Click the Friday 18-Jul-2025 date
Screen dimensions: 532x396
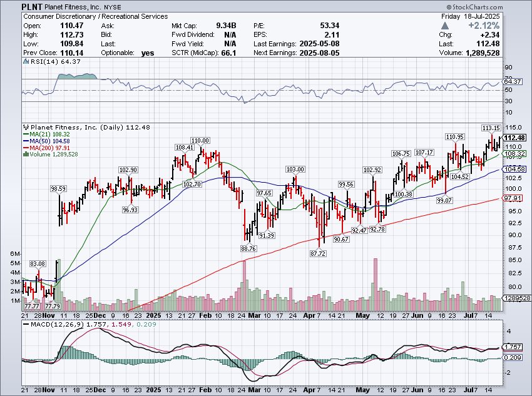[x=470, y=16]
